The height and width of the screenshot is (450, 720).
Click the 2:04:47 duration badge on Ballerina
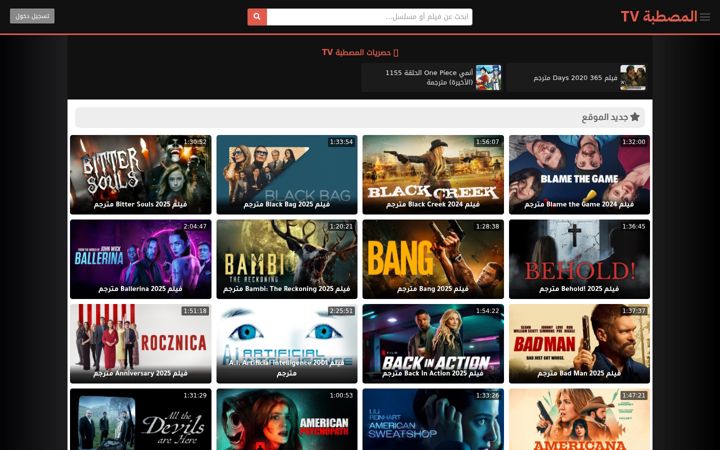coord(195,226)
